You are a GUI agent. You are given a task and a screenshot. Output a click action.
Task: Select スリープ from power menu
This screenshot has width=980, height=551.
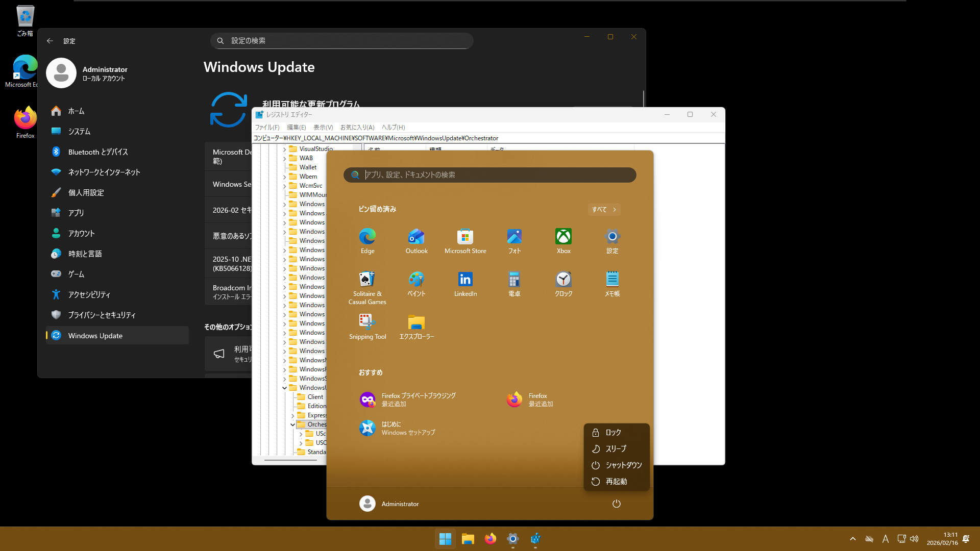(617, 448)
